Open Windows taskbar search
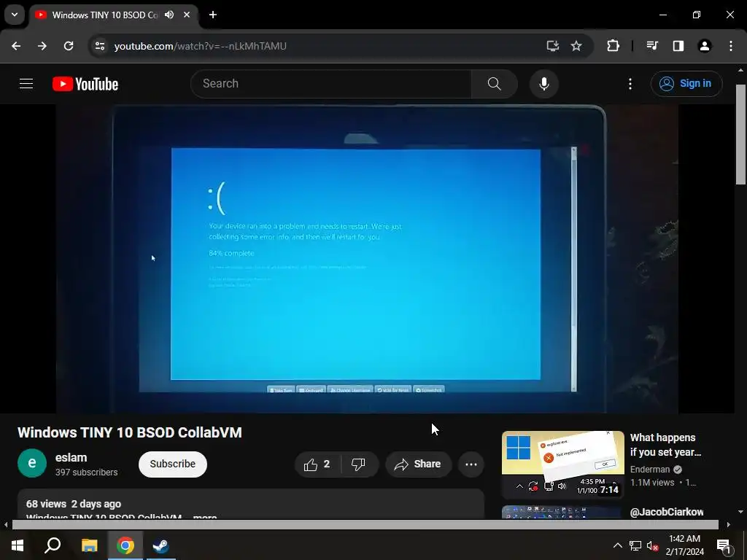Image resolution: width=747 pixels, height=560 pixels. tap(53, 545)
